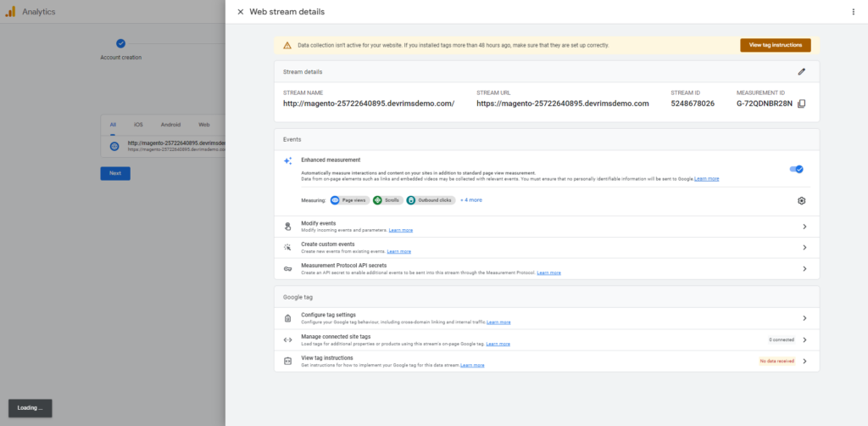Click the Configure tag settings bag icon

pyautogui.click(x=287, y=318)
